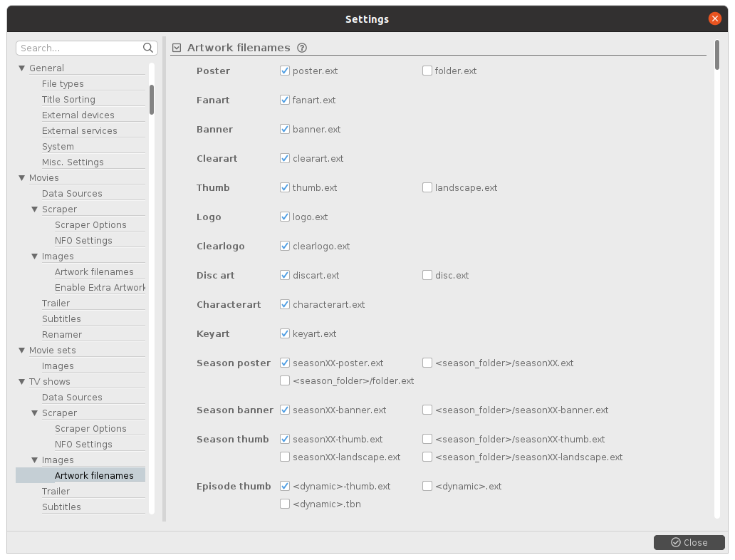Image resolution: width=735 pixels, height=560 pixels.
Task: Enable the folder.ext poster checkbox
Action: point(427,71)
